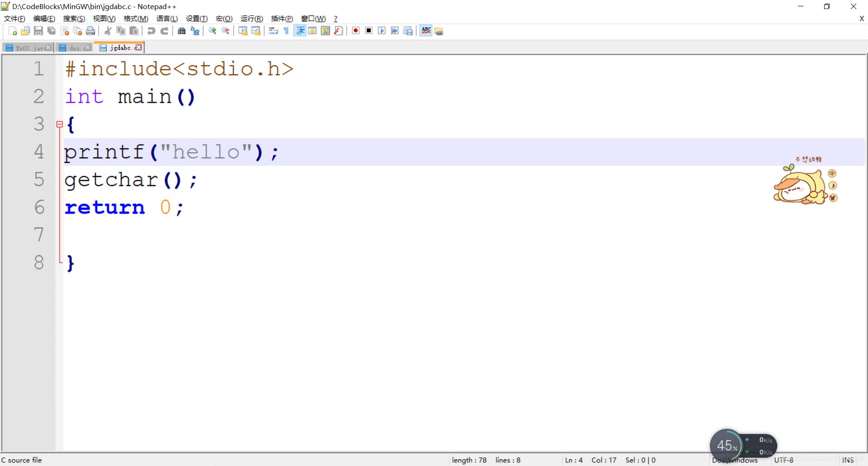The image size is (868, 466).
Task: Click the Cut scissors icon
Action: 108,31
